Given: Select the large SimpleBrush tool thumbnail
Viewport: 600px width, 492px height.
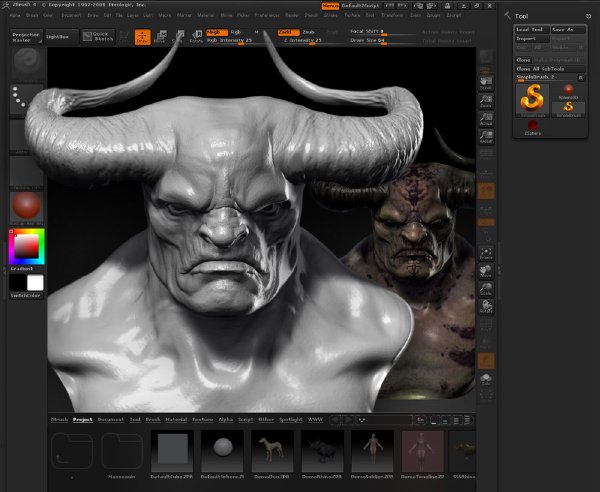Looking at the screenshot, I should point(532,100).
